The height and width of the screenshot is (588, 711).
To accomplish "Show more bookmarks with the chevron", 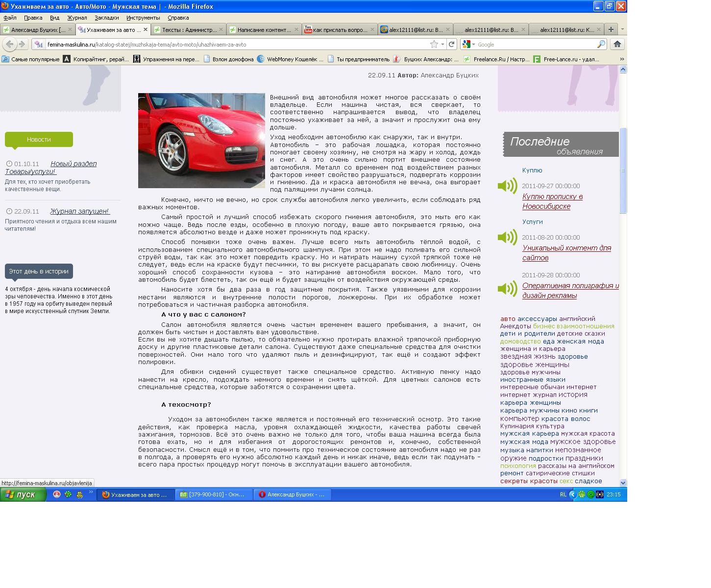I will (622, 59).
